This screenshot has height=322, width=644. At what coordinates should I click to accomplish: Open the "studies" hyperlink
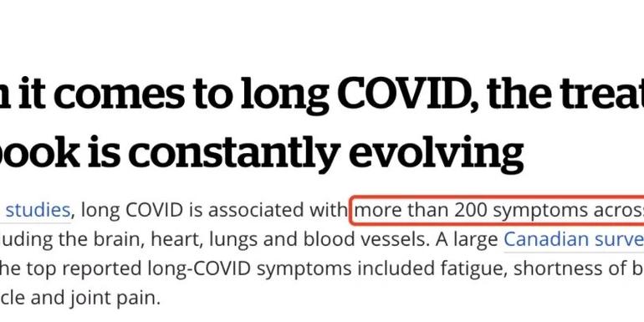tap(38, 210)
